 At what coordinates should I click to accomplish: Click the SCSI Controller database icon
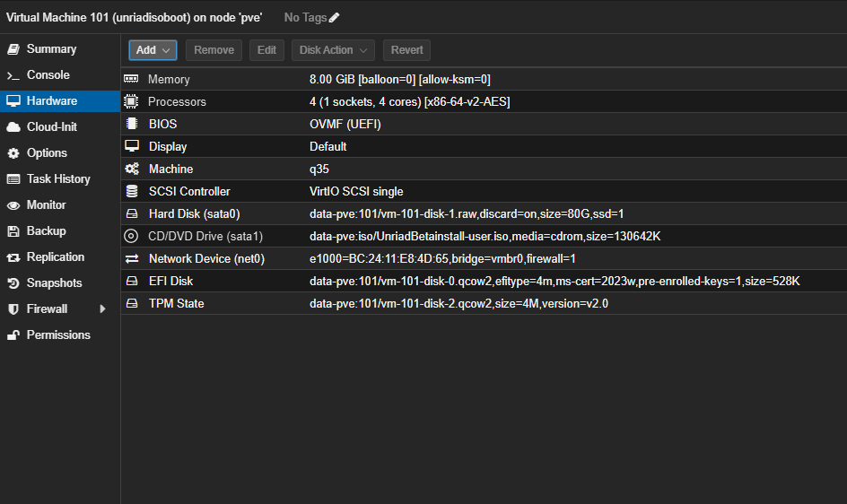[132, 191]
